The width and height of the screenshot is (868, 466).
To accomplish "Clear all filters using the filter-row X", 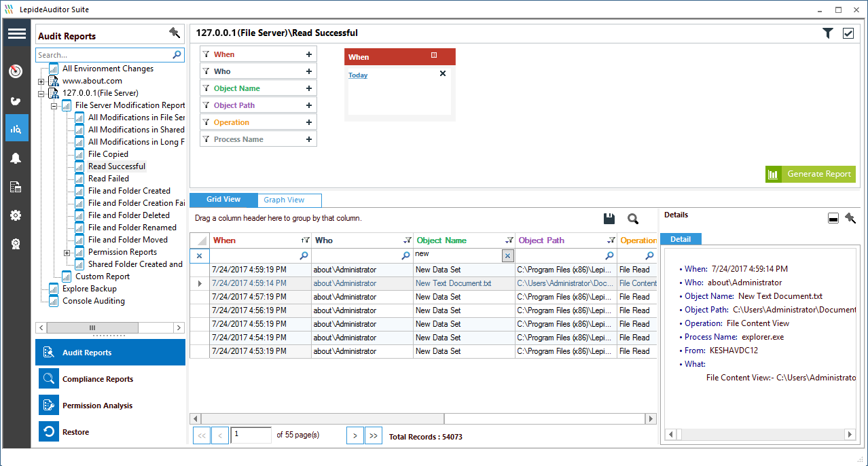I will pyautogui.click(x=200, y=255).
